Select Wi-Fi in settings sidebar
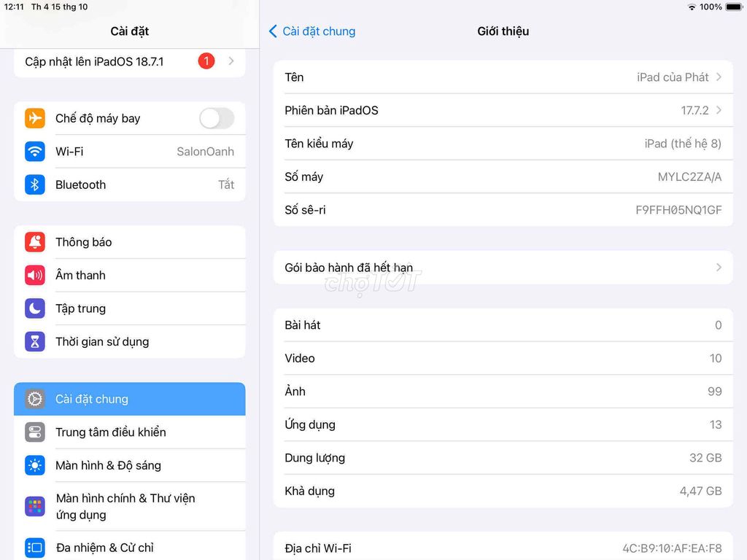747x560 pixels. pos(130,152)
